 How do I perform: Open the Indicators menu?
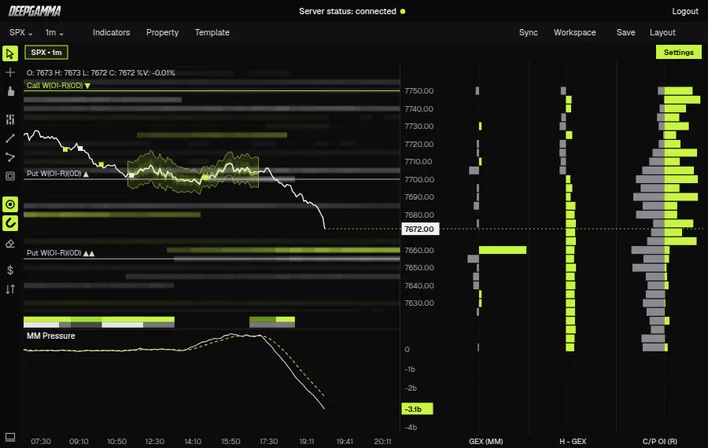coord(111,33)
